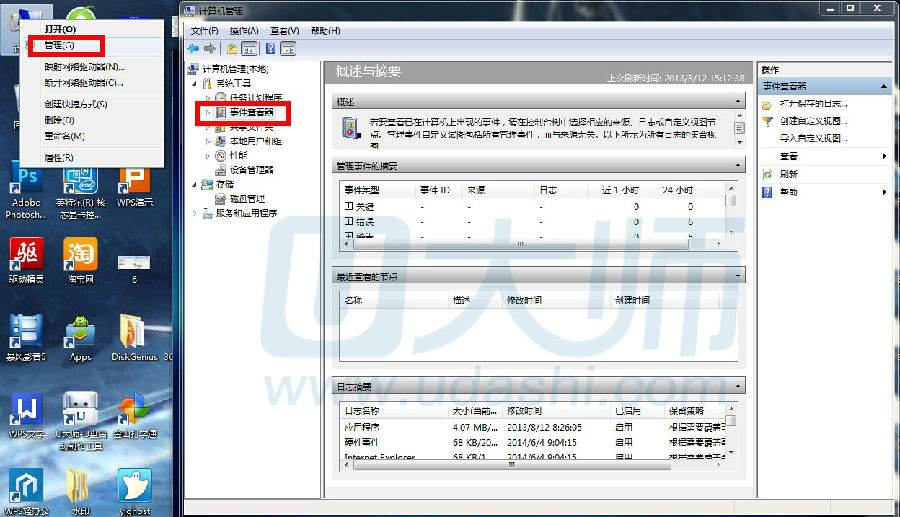Select 磁盘管理 in the console tree
Viewport: 900px width, 517px height.
pyautogui.click(x=247, y=199)
